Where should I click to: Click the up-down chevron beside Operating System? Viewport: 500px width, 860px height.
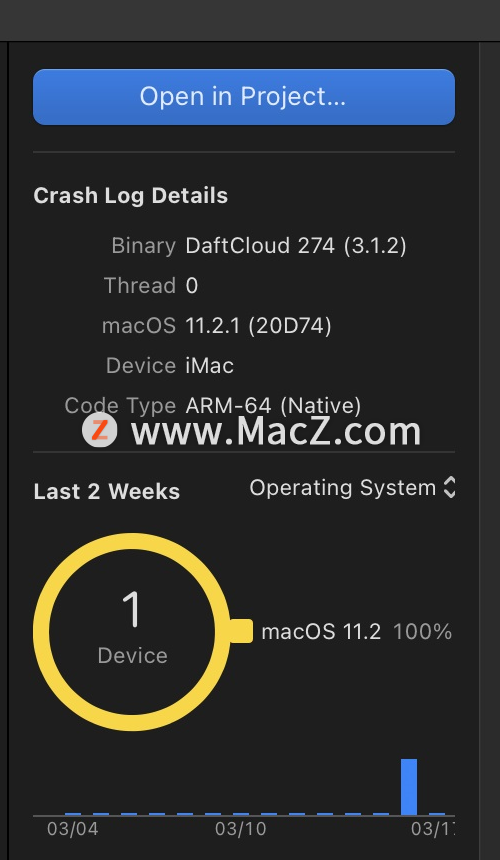pos(449,488)
